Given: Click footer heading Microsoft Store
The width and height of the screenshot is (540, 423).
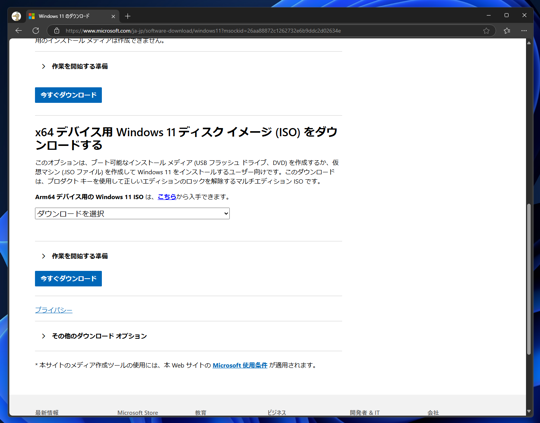Looking at the screenshot, I should [137, 412].
